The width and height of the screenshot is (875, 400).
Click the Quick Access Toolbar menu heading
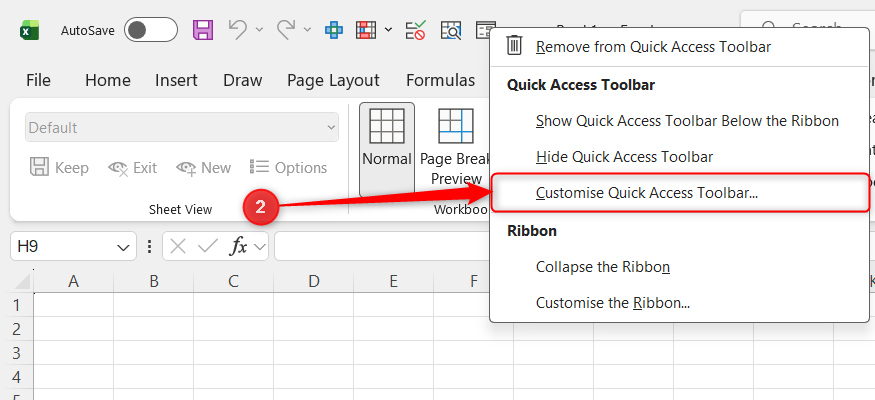(580, 85)
